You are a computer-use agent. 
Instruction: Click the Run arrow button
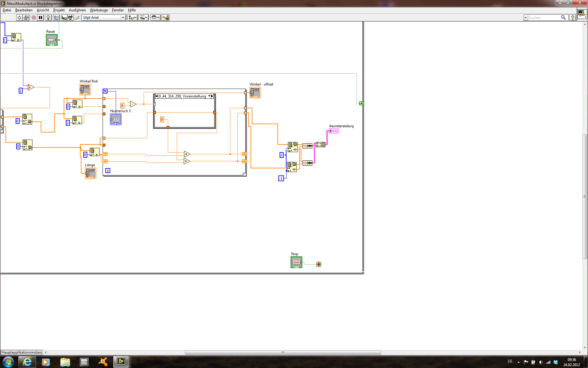pos(19,18)
